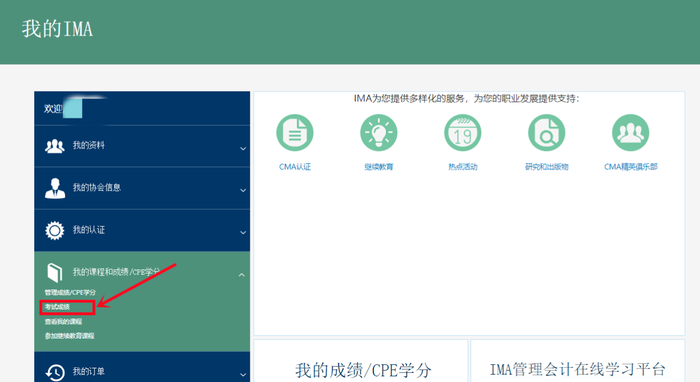Open the 我的协会信息 menu label
This screenshot has height=382, width=700.
pos(97,187)
